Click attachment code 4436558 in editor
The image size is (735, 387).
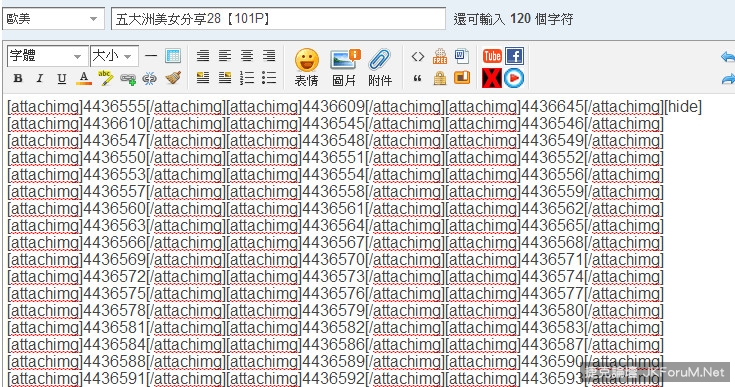point(333,192)
